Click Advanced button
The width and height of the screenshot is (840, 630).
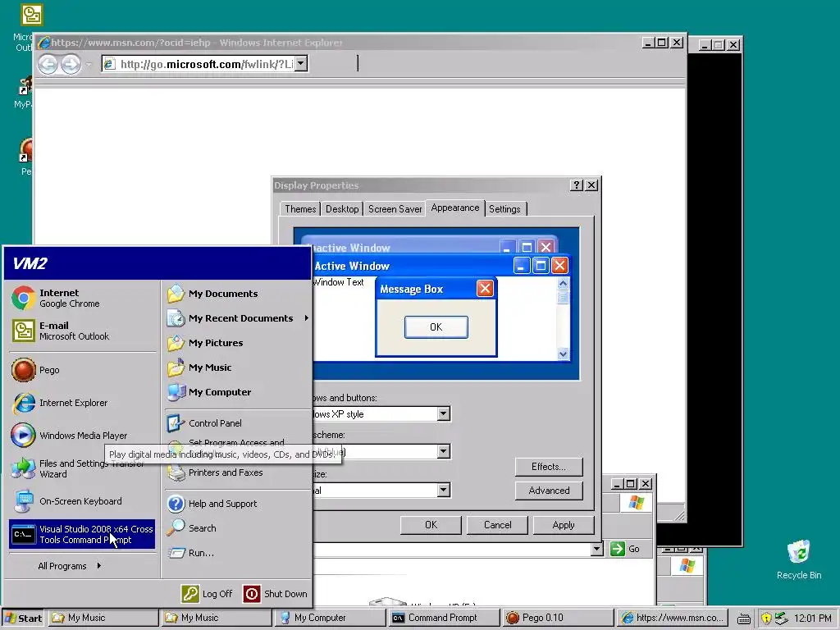point(549,491)
